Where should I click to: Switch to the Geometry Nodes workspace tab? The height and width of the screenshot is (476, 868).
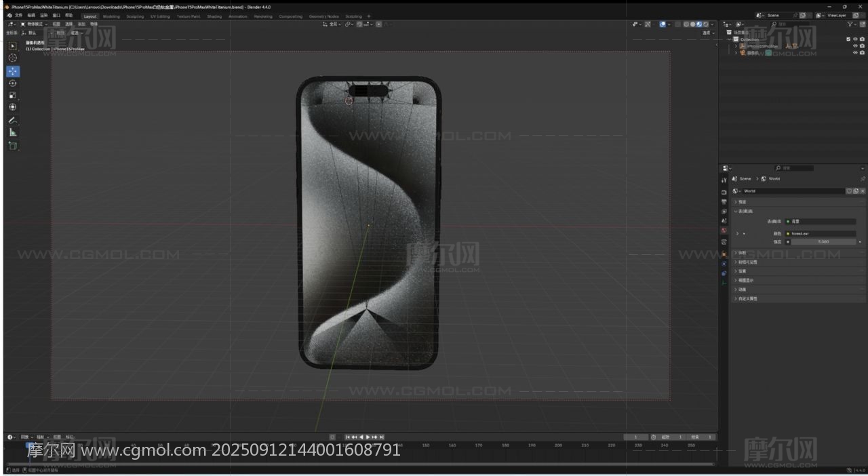point(323,16)
